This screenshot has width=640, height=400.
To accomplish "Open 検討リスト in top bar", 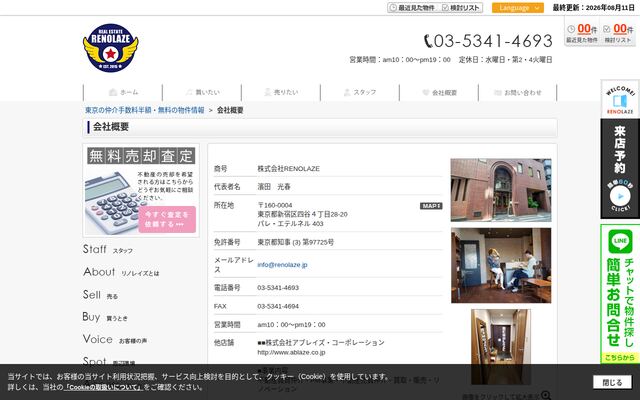I will pos(461,8).
